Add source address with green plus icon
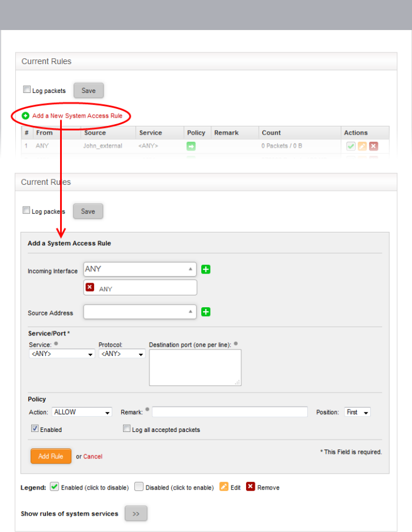This screenshot has height=532, width=412. click(205, 312)
